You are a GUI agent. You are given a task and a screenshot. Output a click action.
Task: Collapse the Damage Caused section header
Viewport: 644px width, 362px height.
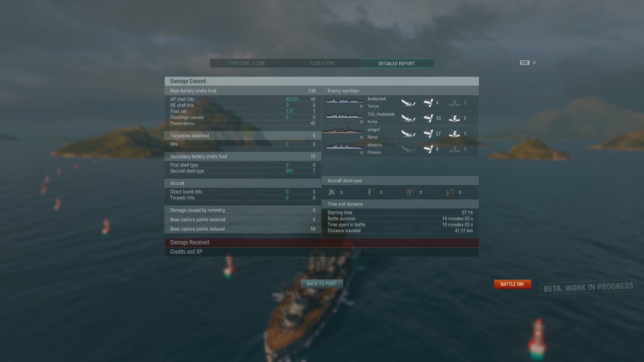(x=322, y=81)
